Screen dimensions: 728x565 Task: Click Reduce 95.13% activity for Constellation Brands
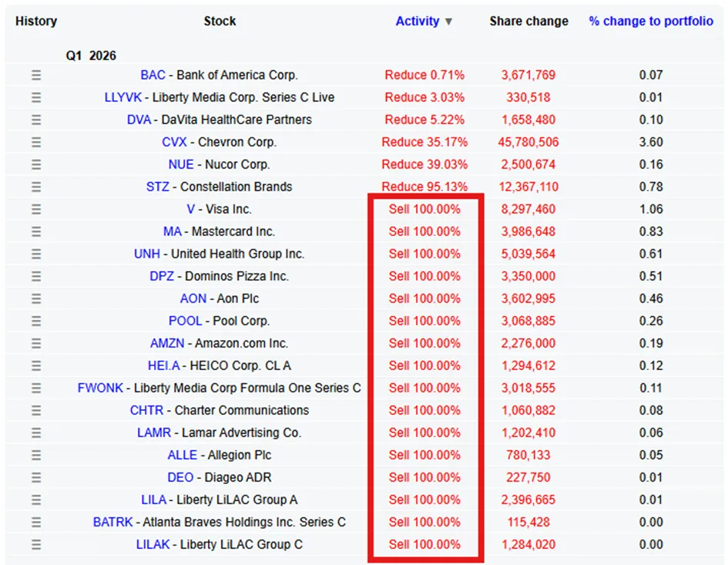point(424,187)
